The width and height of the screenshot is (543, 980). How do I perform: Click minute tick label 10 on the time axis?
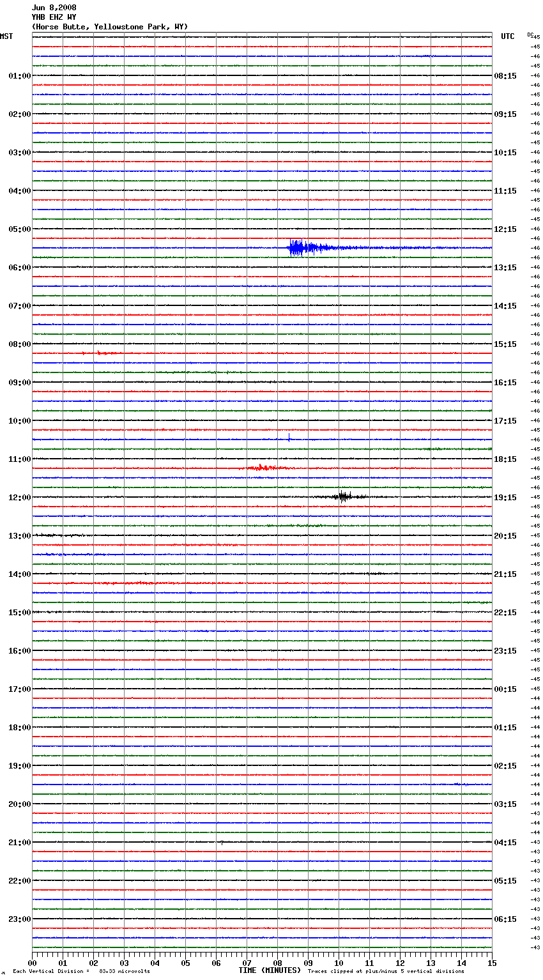click(x=339, y=963)
